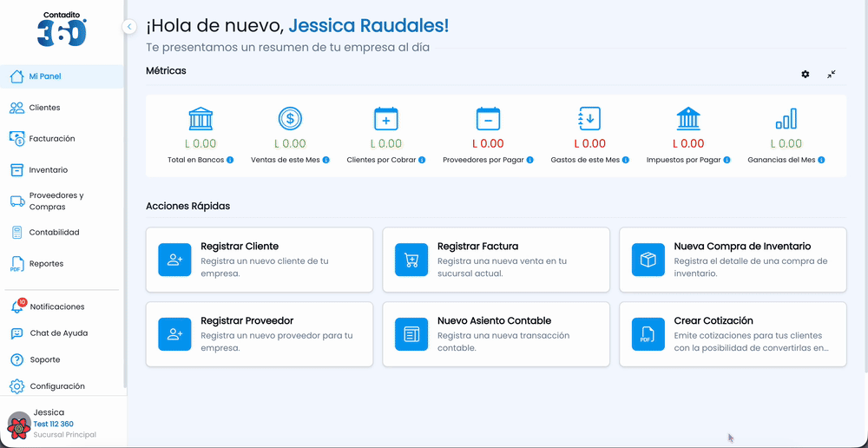Open the Notificaciones bell with red badge
Image resolution: width=868 pixels, height=448 pixels.
click(17, 306)
